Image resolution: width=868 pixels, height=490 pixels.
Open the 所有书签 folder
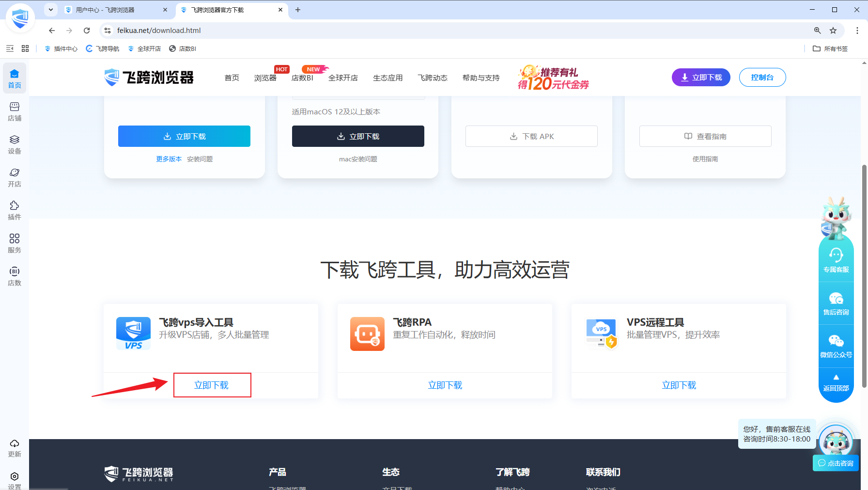coord(830,48)
